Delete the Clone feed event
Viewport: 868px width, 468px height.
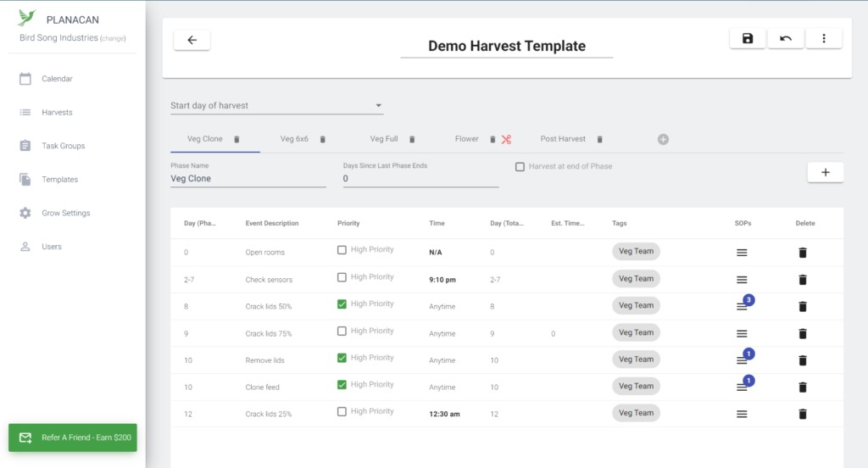803,387
